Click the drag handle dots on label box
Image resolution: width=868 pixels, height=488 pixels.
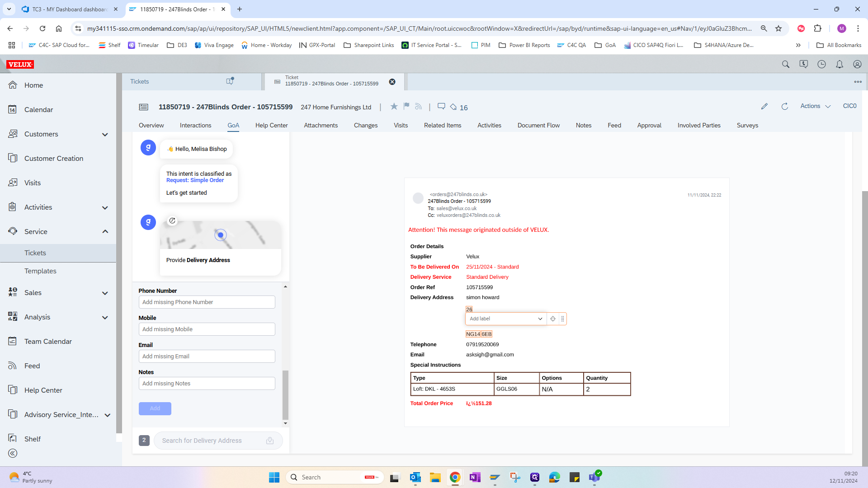click(x=562, y=319)
